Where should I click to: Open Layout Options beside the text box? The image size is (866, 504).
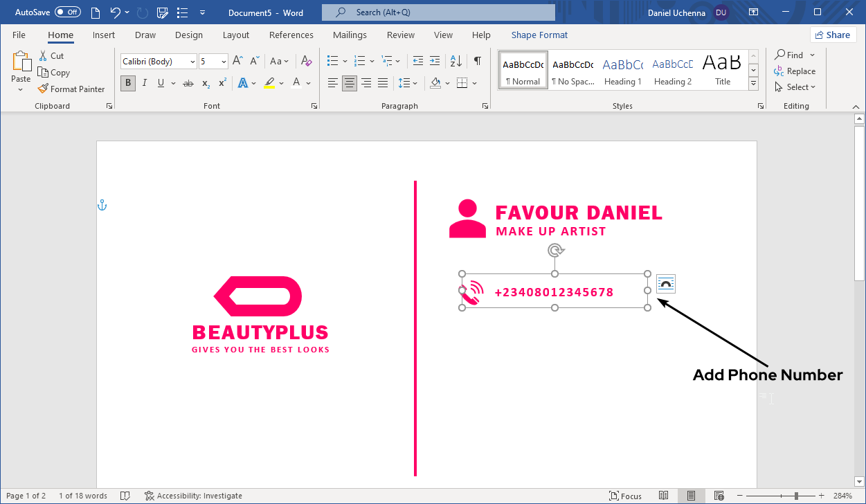665,284
